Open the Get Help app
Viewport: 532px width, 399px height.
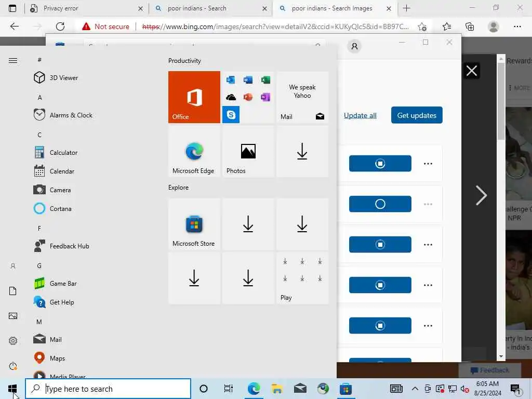click(54, 302)
